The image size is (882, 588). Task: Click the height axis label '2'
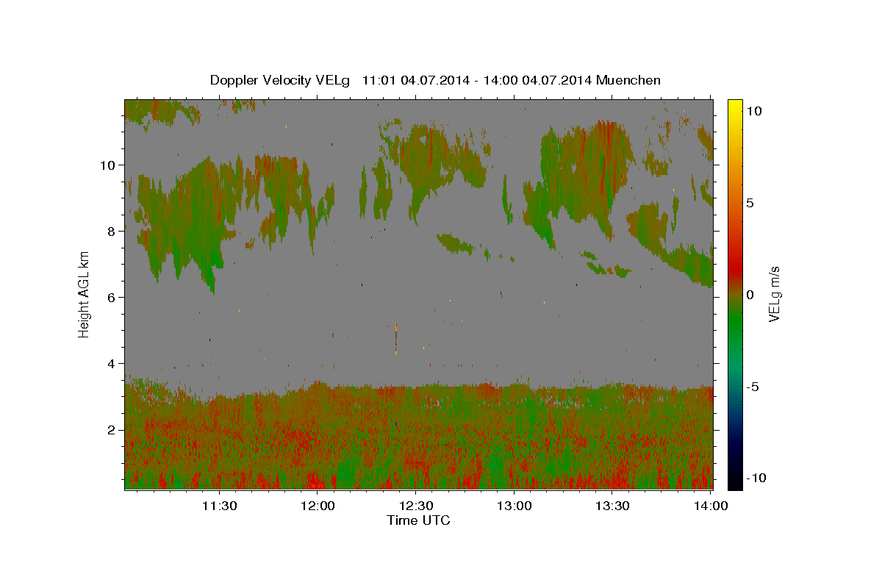coord(112,429)
